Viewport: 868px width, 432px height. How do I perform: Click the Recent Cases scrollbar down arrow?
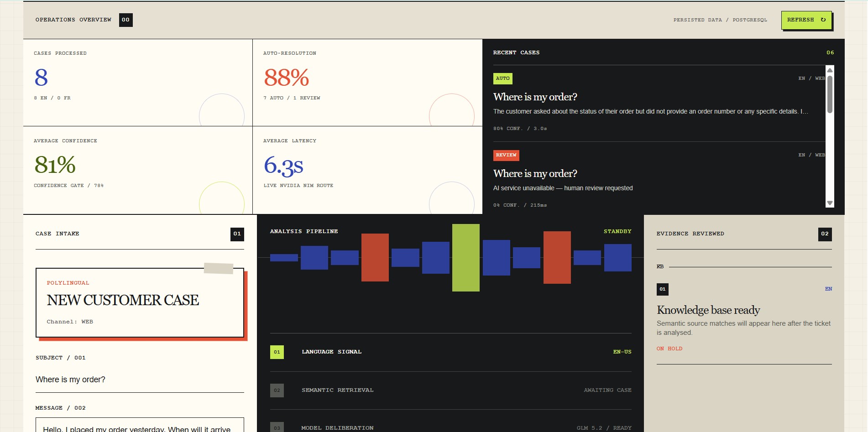pos(830,203)
